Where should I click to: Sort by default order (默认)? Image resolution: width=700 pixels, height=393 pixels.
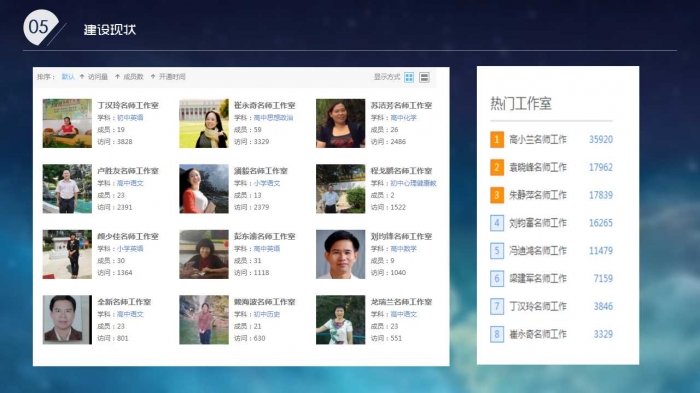(x=68, y=77)
